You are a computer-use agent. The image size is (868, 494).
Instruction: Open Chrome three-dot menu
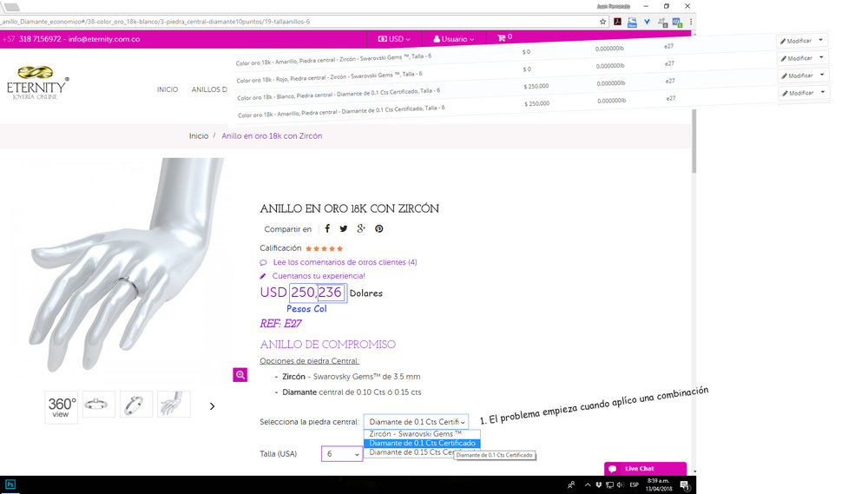[x=691, y=22]
